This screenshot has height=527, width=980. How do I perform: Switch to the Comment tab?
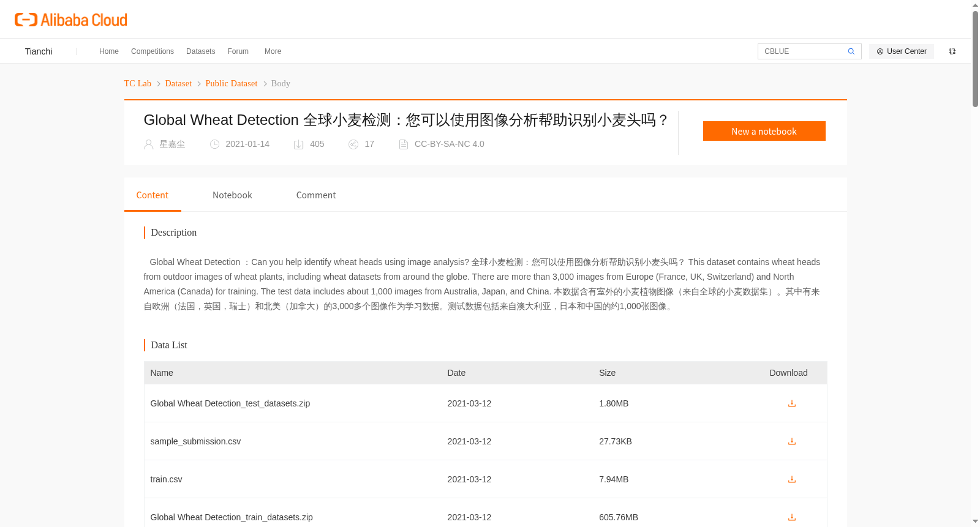point(316,195)
